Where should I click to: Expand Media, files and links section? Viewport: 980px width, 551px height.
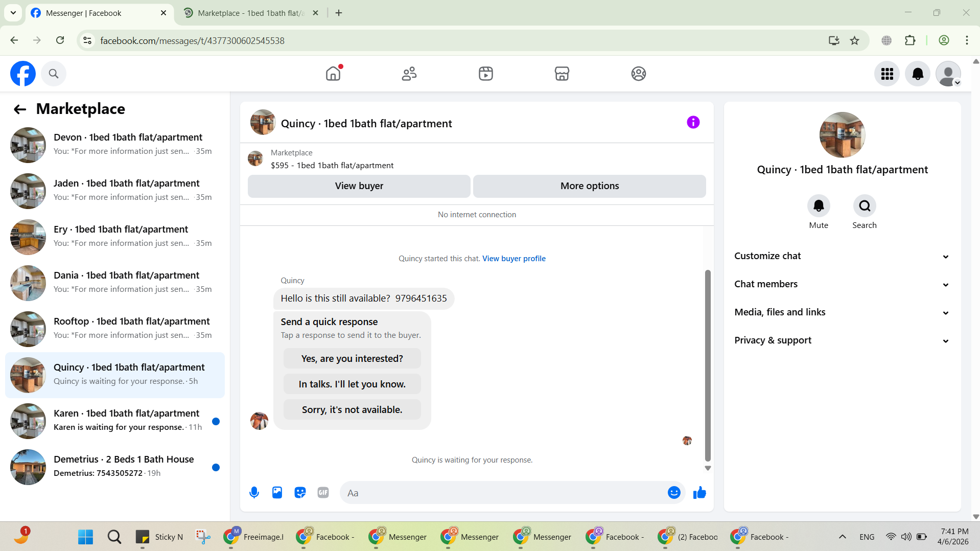[842, 312]
